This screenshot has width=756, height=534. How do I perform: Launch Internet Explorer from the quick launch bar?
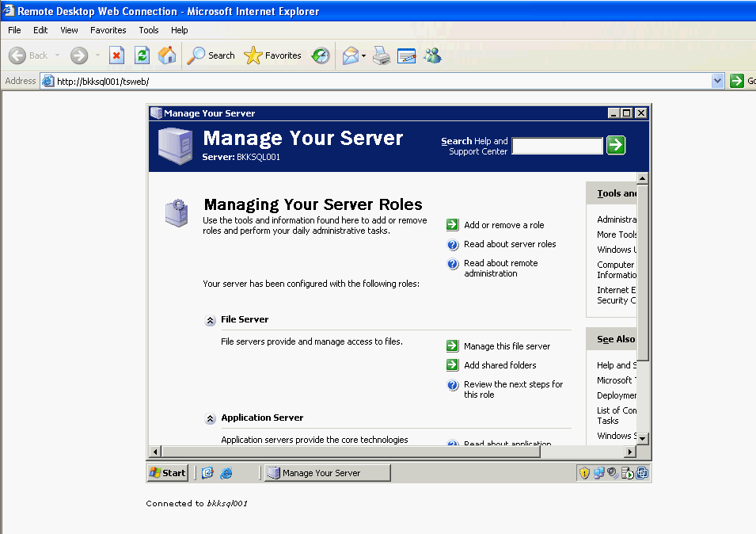(x=226, y=473)
